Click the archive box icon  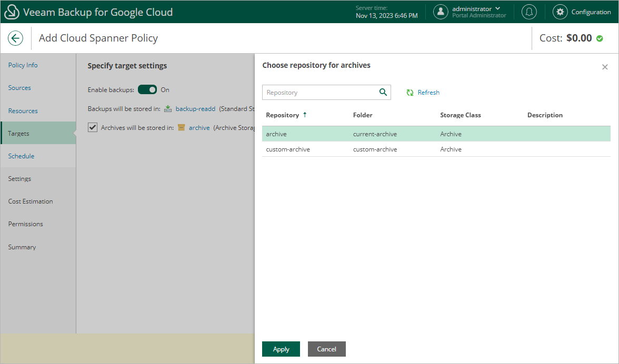(x=181, y=127)
